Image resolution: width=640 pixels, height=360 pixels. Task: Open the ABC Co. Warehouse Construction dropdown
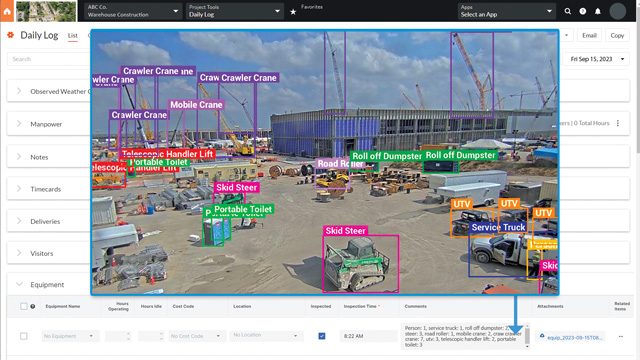coord(133,11)
